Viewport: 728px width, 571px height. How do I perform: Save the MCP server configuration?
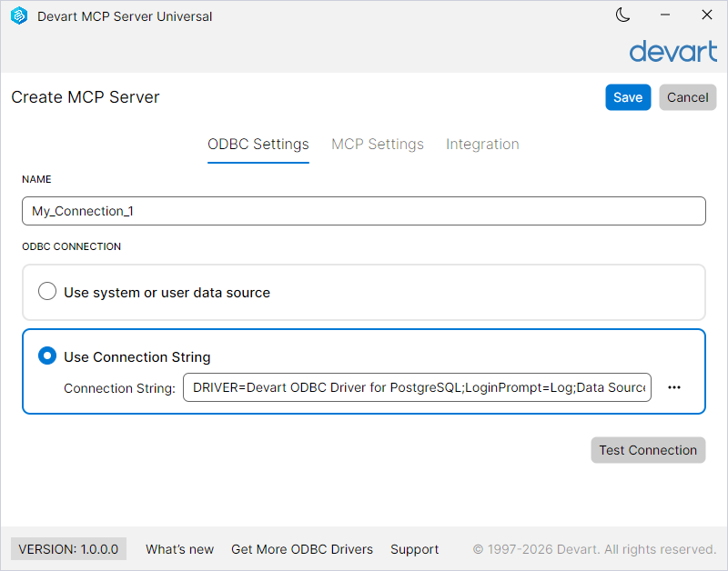628,97
